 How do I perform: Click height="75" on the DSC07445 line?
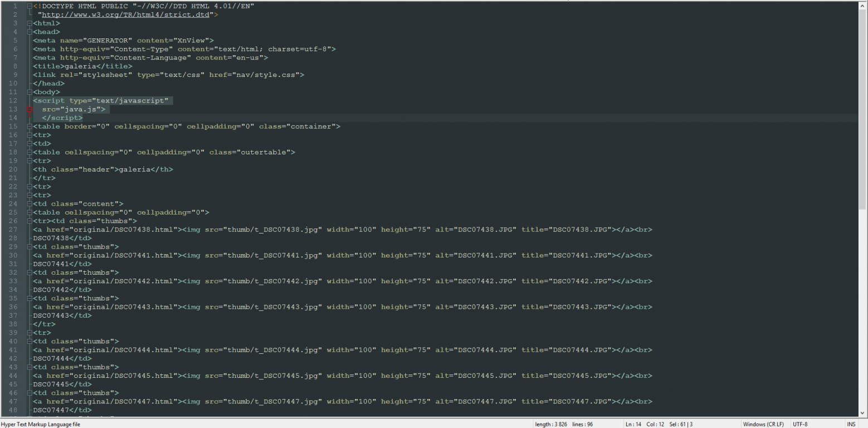point(406,376)
